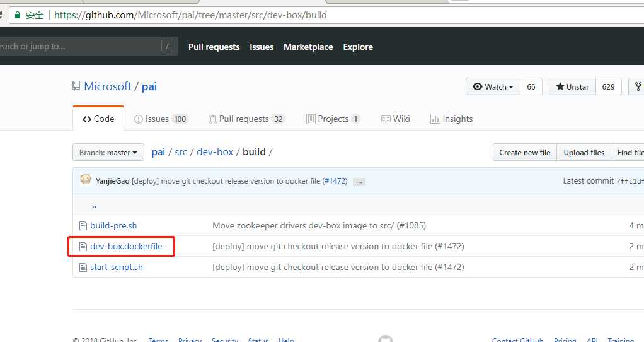
Task: Select the Code tab
Action: point(98,119)
